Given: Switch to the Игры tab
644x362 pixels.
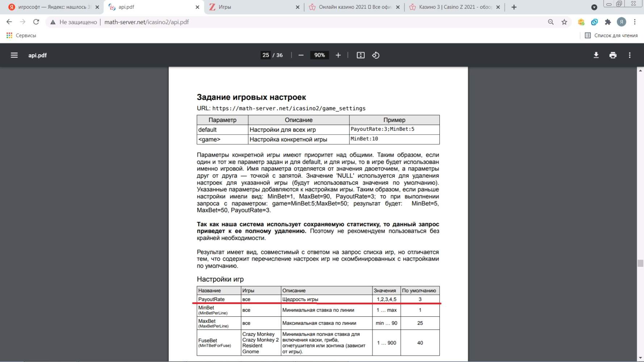Looking at the screenshot, I should coord(254,7).
